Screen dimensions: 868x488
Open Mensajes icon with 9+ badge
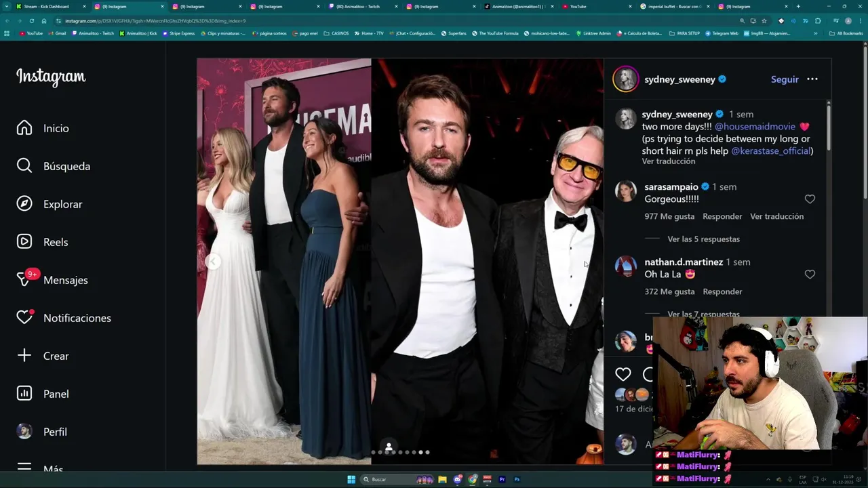(26, 279)
